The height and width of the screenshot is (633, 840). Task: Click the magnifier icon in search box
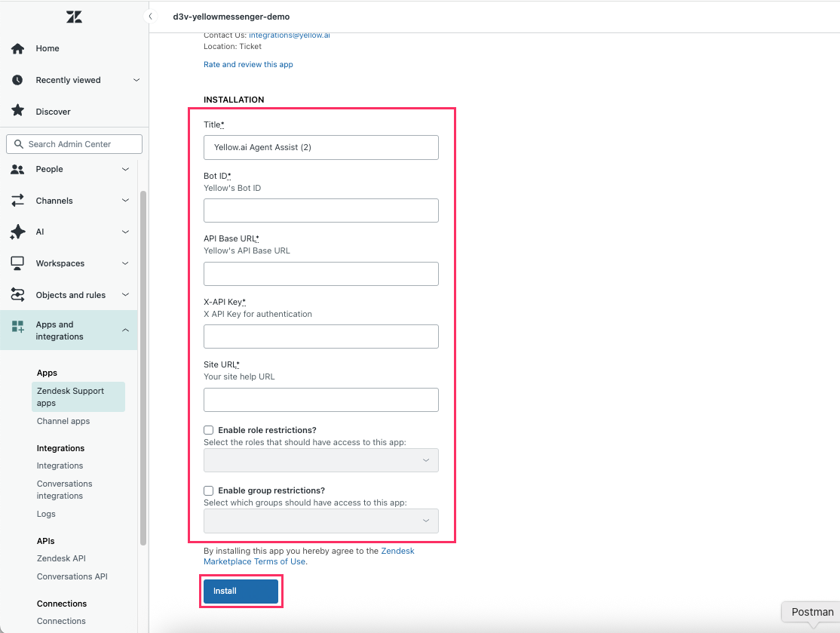point(19,144)
